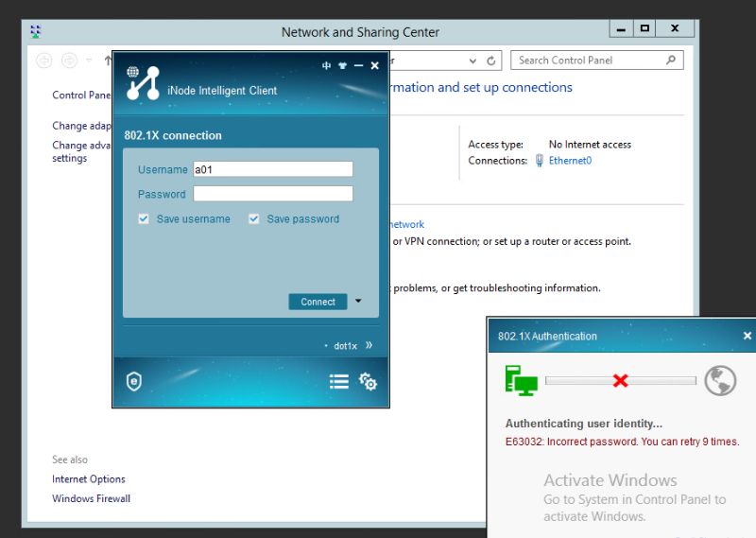
Task: Click the Search Control Panel field
Action: click(597, 61)
